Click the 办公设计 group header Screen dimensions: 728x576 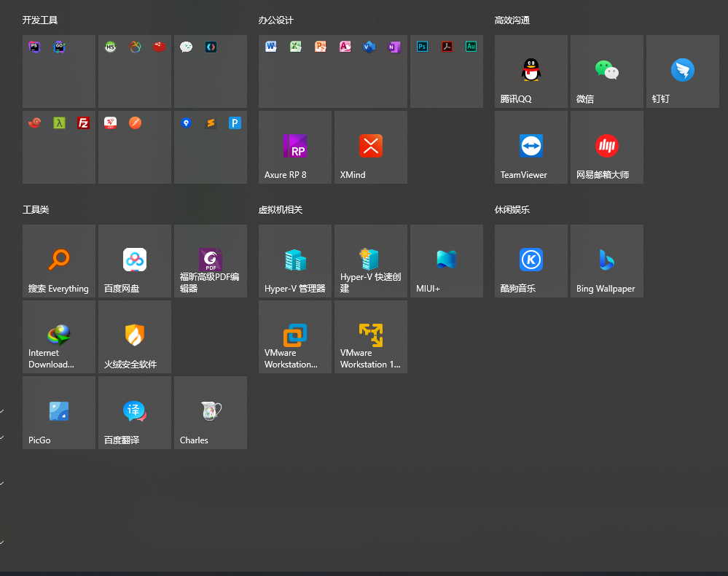[275, 20]
